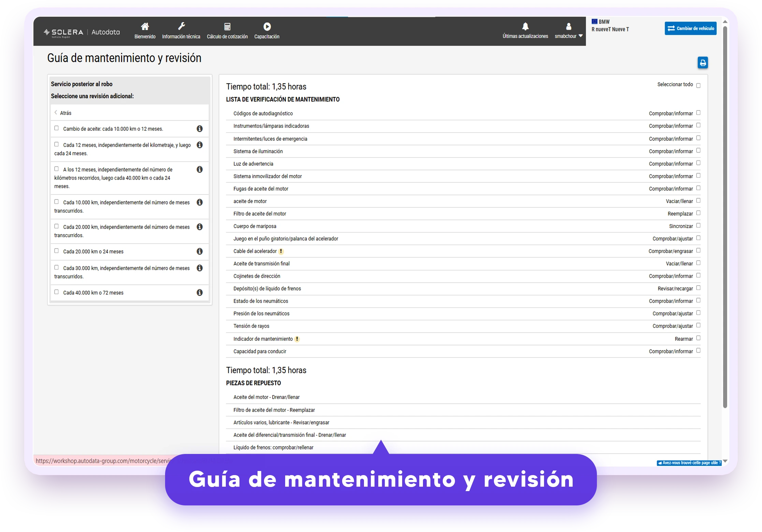This screenshot has height=532, width=762.
Task: Click warning icon next to Cable del acelerador
Action: pyautogui.click(x=281, y=251)
